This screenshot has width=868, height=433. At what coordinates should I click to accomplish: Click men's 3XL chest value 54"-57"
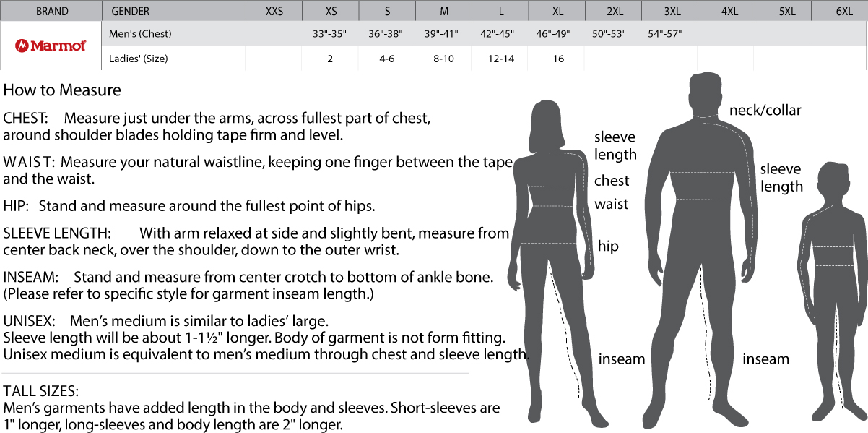coord(665,34)
